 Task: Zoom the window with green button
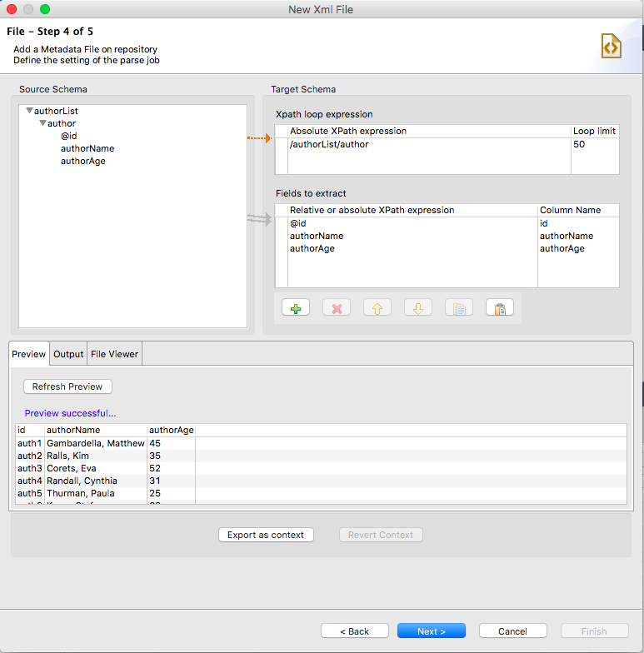coord(45,9)
